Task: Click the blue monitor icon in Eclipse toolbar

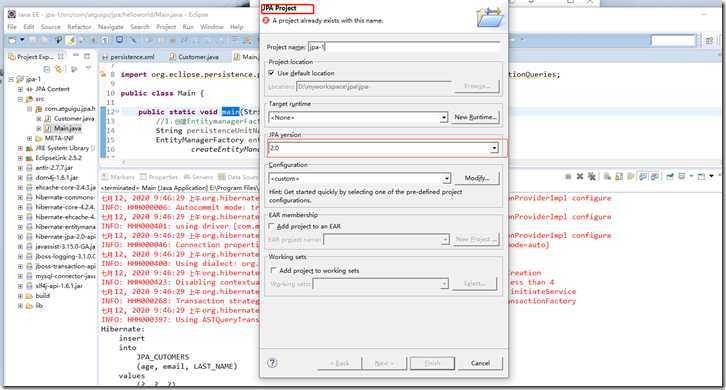Action: tap(119, 40)
